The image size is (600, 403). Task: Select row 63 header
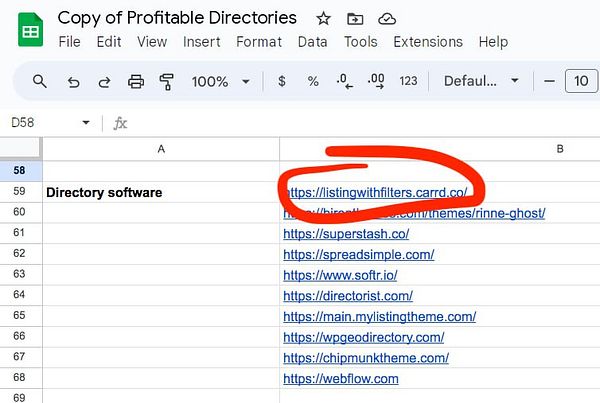click(x=21, y=274)
